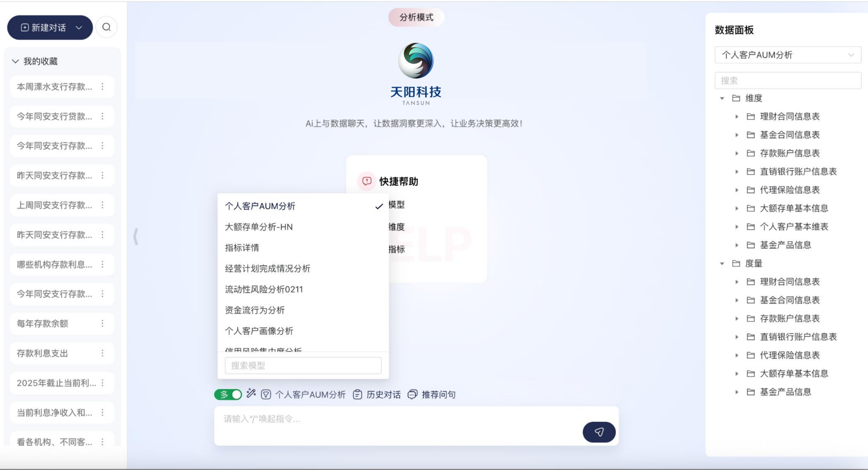Focus the 搜索 field in 数据面板
Image resolution: width=868 pixels, height=470 pixels.
tap(788, 80)
